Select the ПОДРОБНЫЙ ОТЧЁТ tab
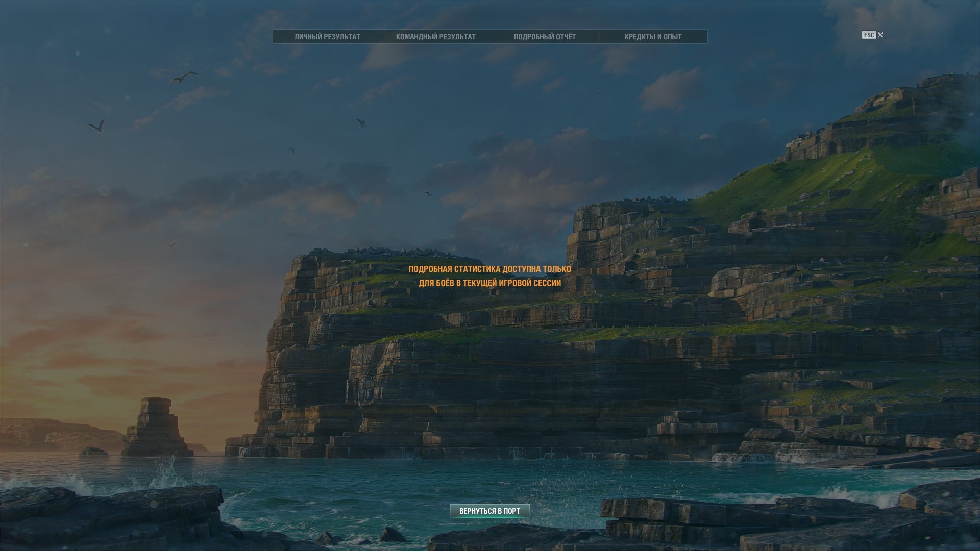Viewport: 980px width, 551px height. tap(545, 37)
